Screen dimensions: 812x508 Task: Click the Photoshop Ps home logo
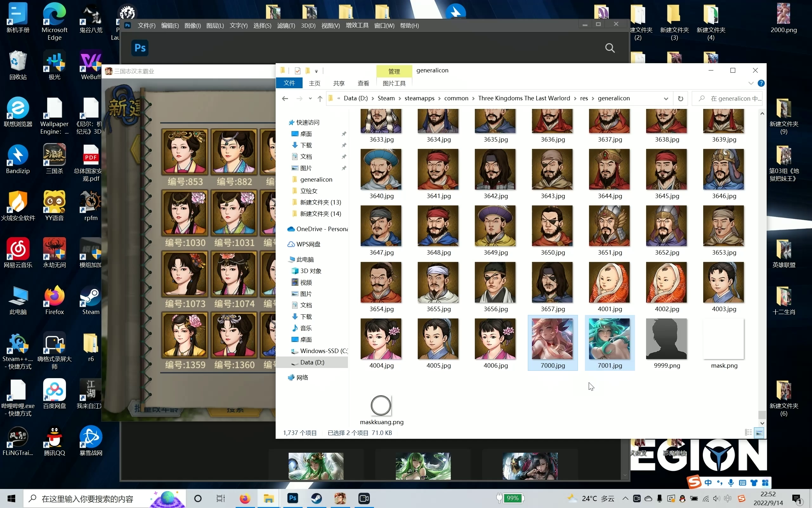[x=140, y=48]
